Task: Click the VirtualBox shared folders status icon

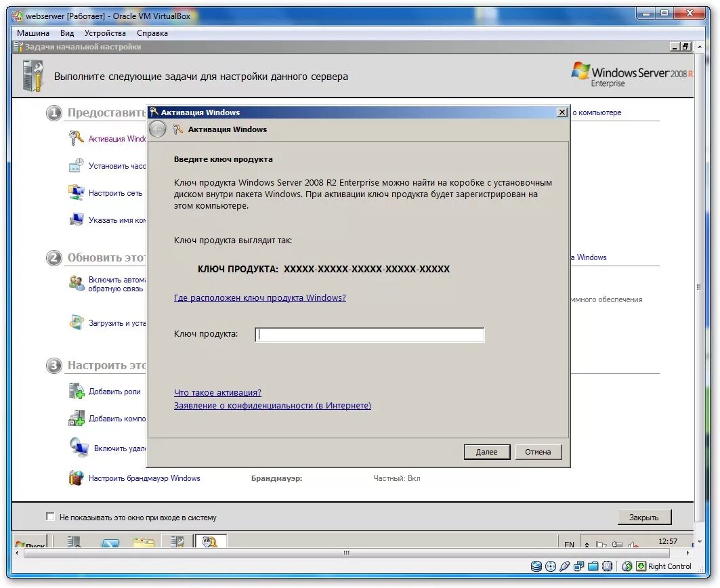Action: pyautogui.click(x=593, y=566)
